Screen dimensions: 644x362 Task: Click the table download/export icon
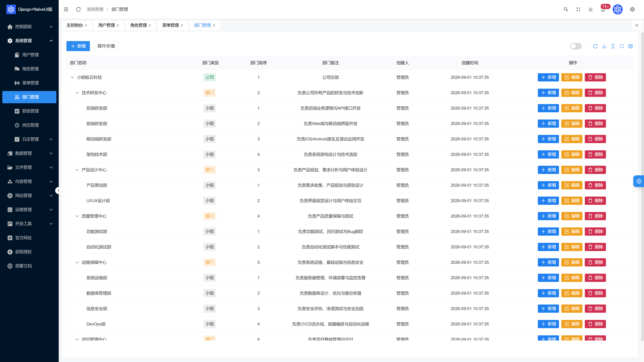604,46
